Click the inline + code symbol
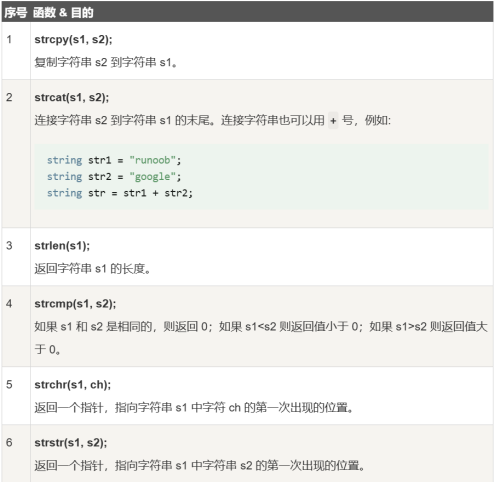The image size is (500, 482). point(333,120)
